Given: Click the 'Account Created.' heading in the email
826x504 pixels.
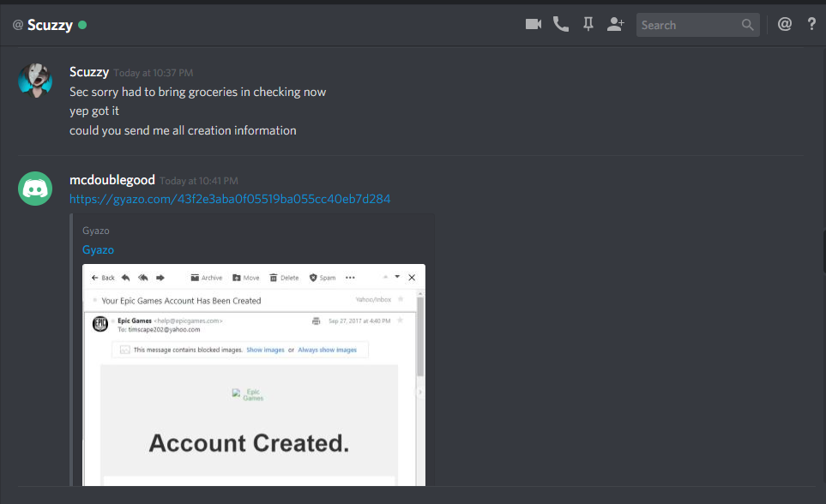Looking at the screenshot, I should [x=249, y=443].
